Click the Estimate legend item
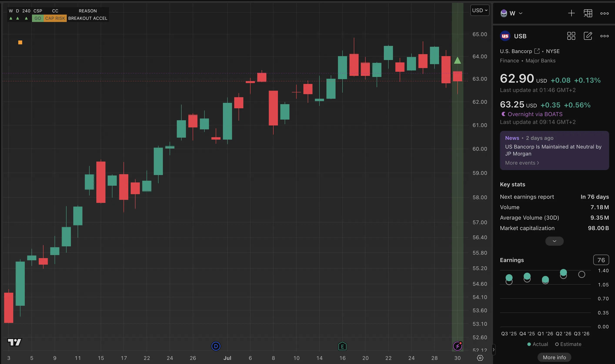Screen dimensions: 615x364 568,344
